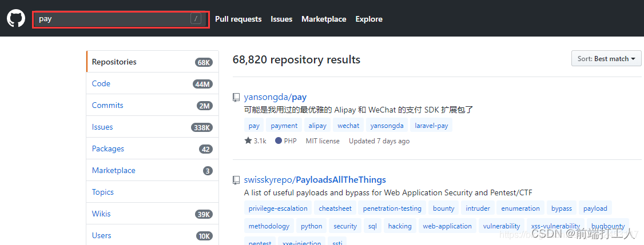Click the star icon showing 3.1k
This screenshot has height=245, width=644.
[248, 140]
